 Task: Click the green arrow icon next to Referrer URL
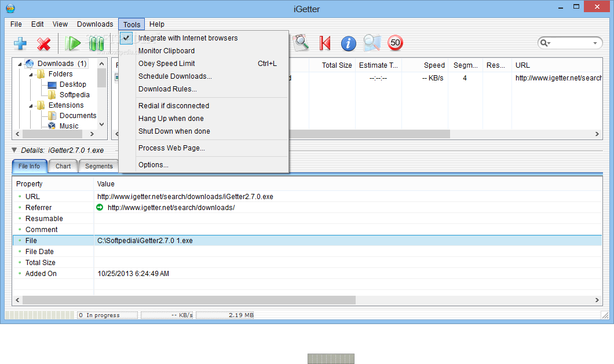(100, 207)
